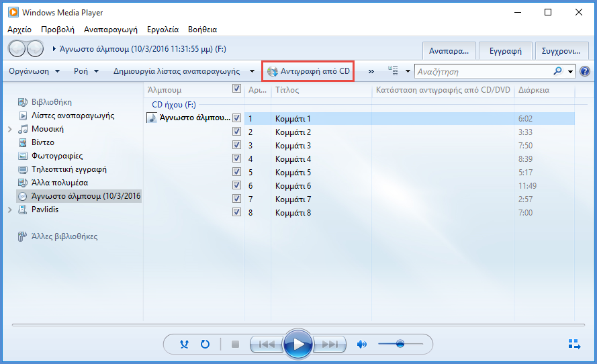Image resolution: width=597 pixels, height=364 pixels.
Task: Select Βίντεο library
Action: [x=43, y=142]
